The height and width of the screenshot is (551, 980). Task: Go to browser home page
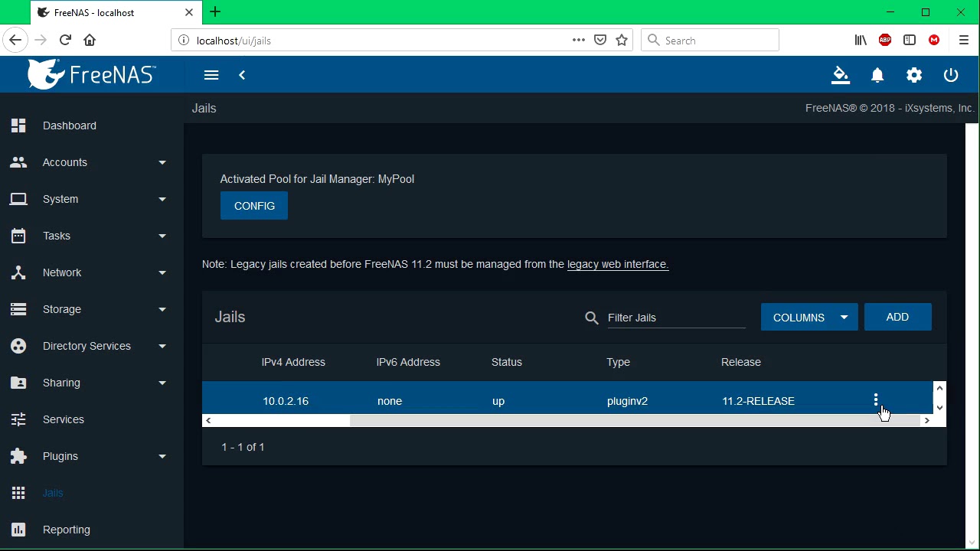(90, 40)
